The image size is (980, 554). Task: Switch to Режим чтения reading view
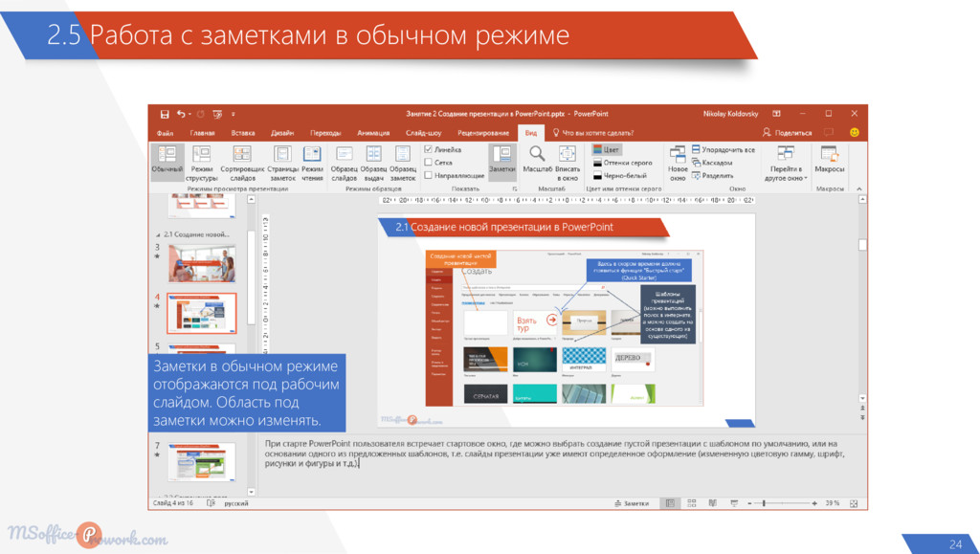tap(312, 163)
